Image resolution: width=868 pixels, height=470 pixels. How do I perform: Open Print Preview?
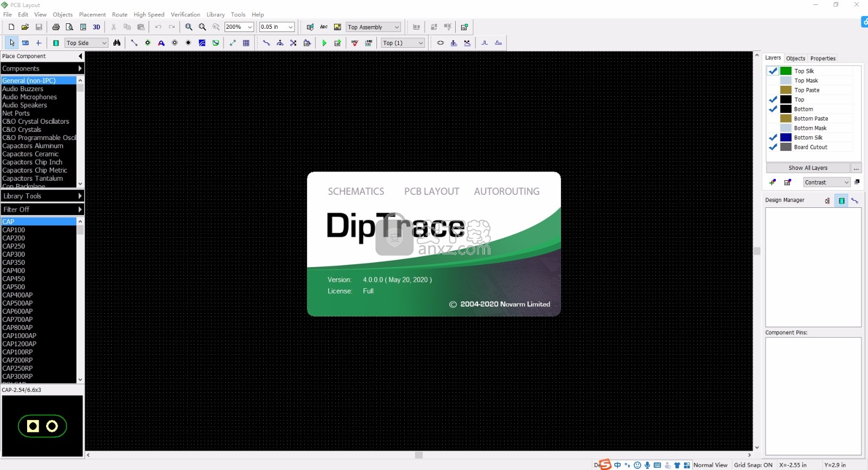click(69, 27)
